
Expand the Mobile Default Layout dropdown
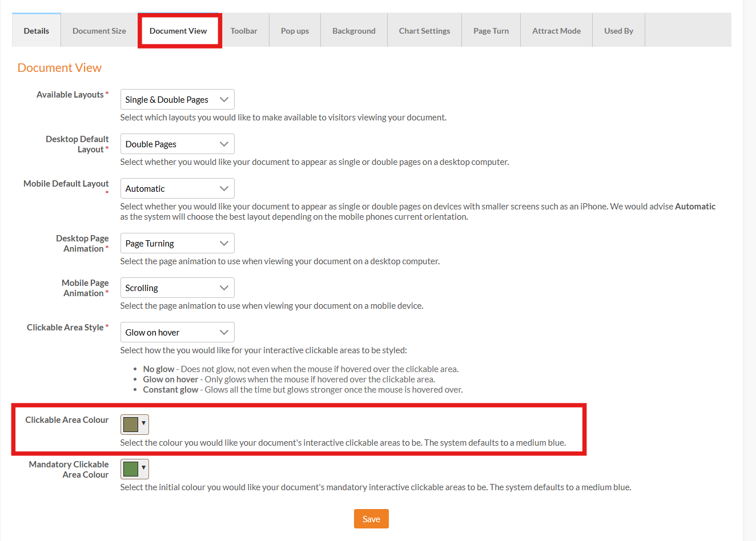click(177, 188)
